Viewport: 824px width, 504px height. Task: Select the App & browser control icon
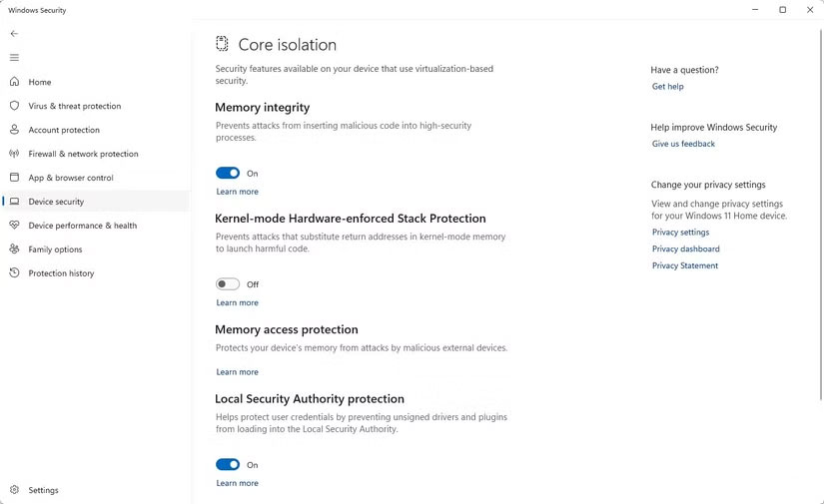14,178
